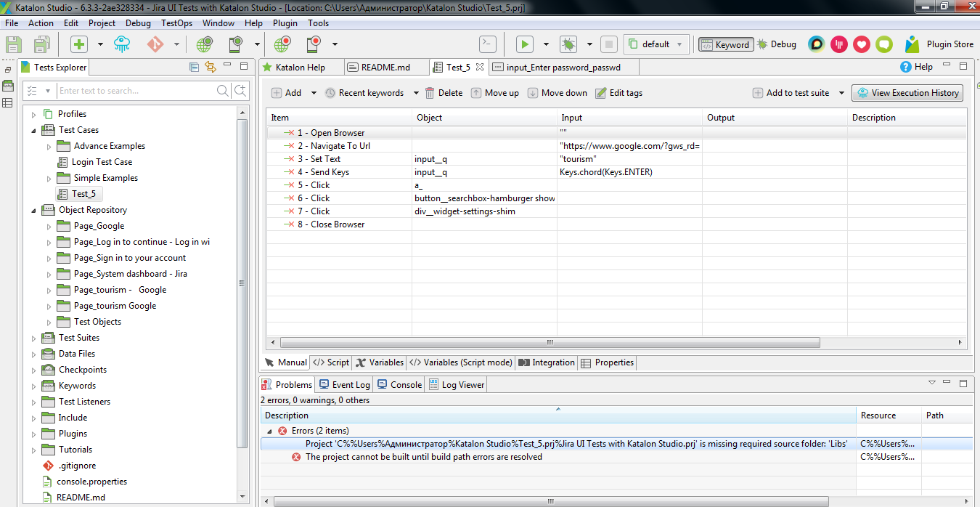This screenshot has height=507, width=980.
Task: Click the Debug bug run icon
Action: tap(568, 44)
